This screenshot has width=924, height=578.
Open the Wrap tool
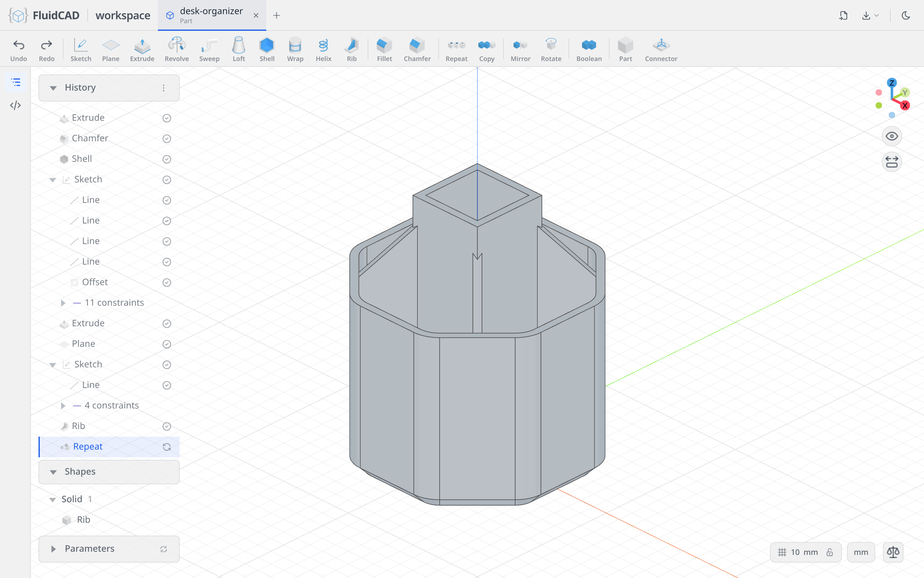point(295,50)
